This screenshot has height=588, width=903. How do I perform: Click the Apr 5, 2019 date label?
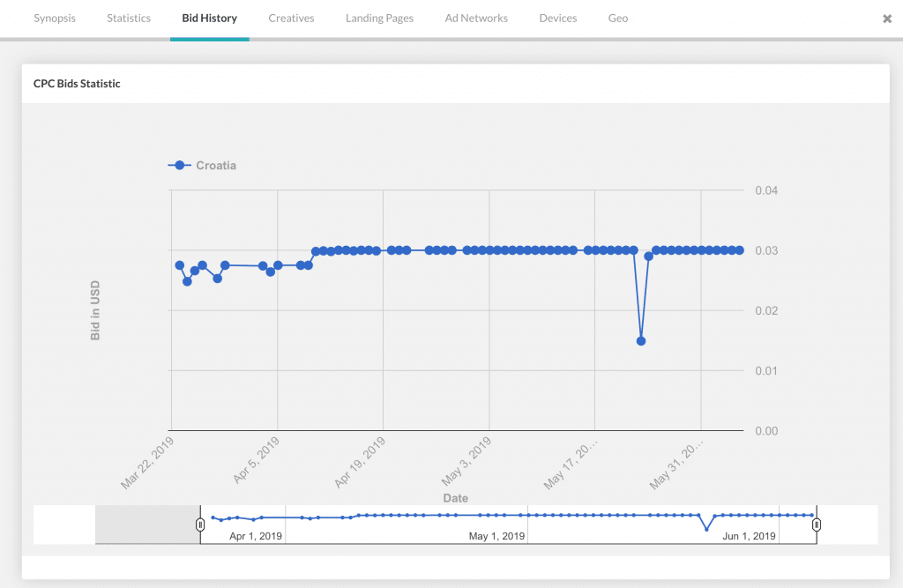click(x=257, y=459)
